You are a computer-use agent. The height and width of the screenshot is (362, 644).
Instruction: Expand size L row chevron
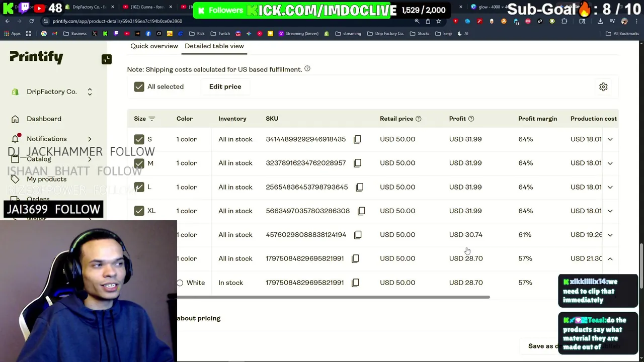pos(610,187)
